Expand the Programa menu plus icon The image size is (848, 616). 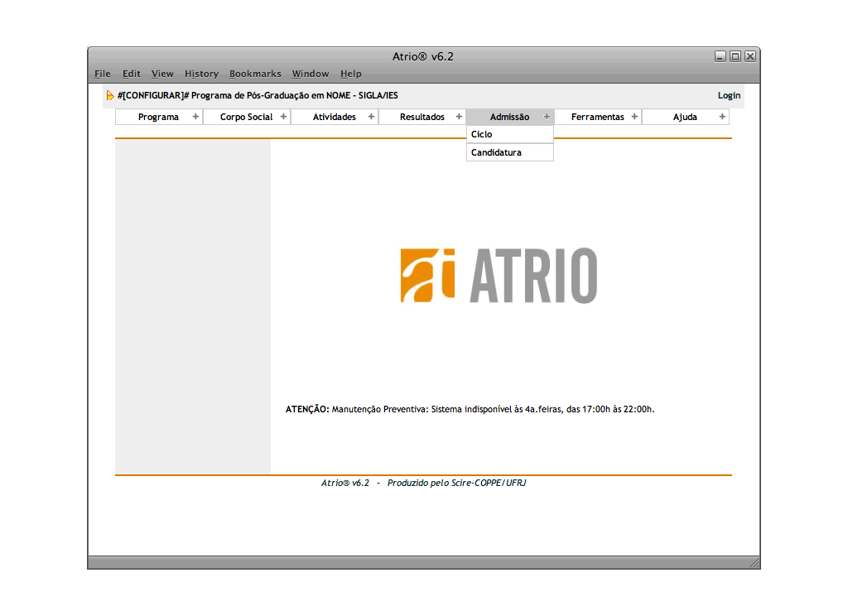click(195, 117)
